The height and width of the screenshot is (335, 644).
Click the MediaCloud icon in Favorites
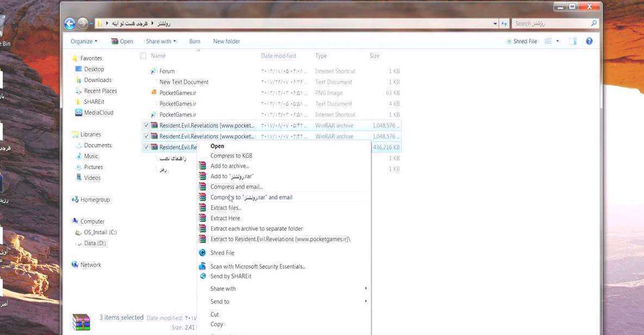point(79,113)
